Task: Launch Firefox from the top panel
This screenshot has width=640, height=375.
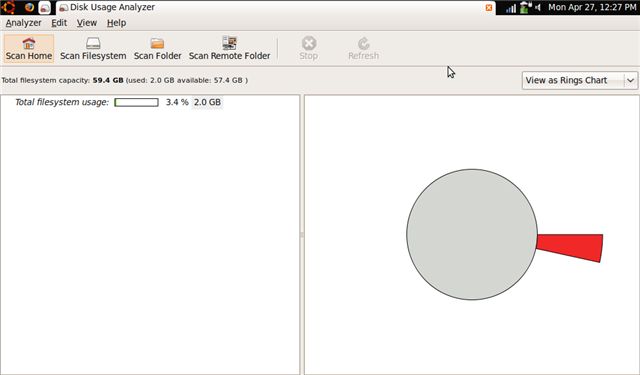Action: [29, 7]
